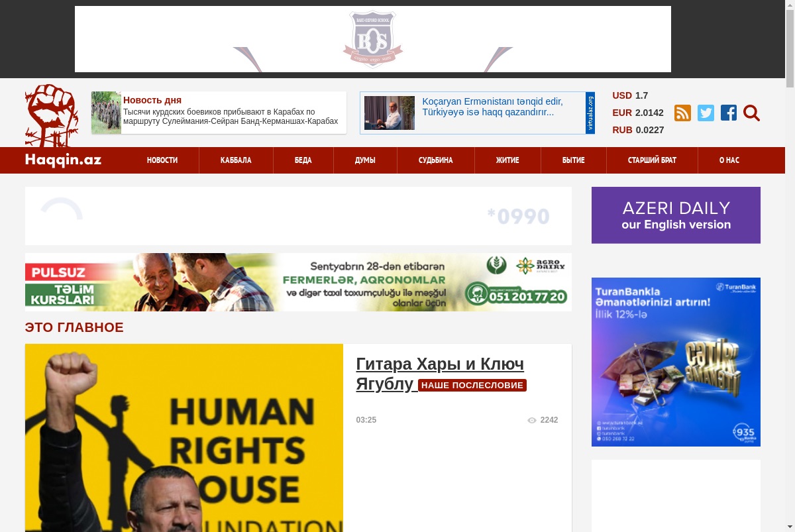The image size is (795, 532).
Task: Open the БЕДА menu item
Action: click(x=303, y=160)
